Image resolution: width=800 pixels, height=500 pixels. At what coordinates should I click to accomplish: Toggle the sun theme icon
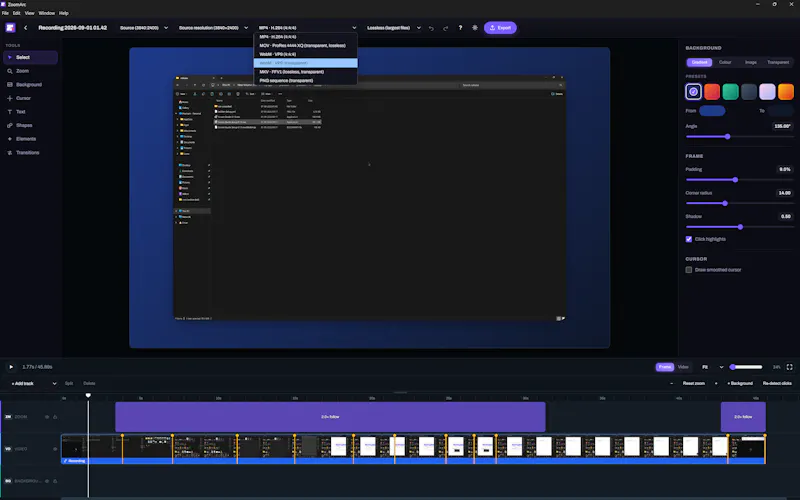[x=475, y=28]
